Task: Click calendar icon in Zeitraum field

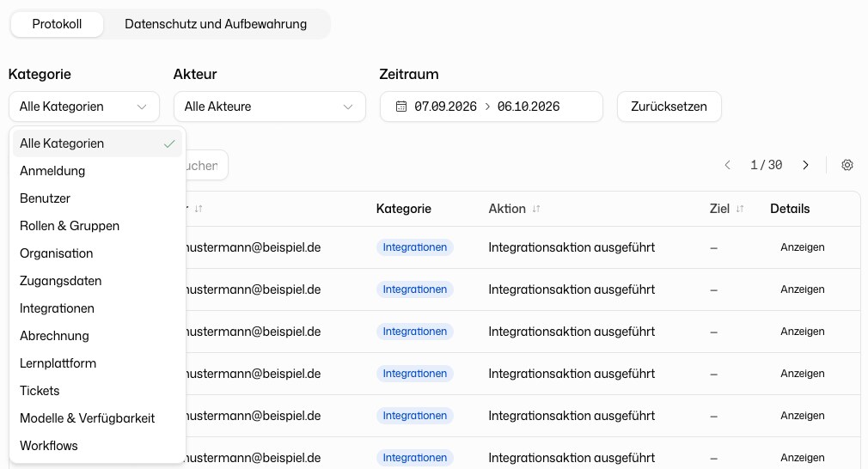Action: pyautogui.click(x=401, y=107)
